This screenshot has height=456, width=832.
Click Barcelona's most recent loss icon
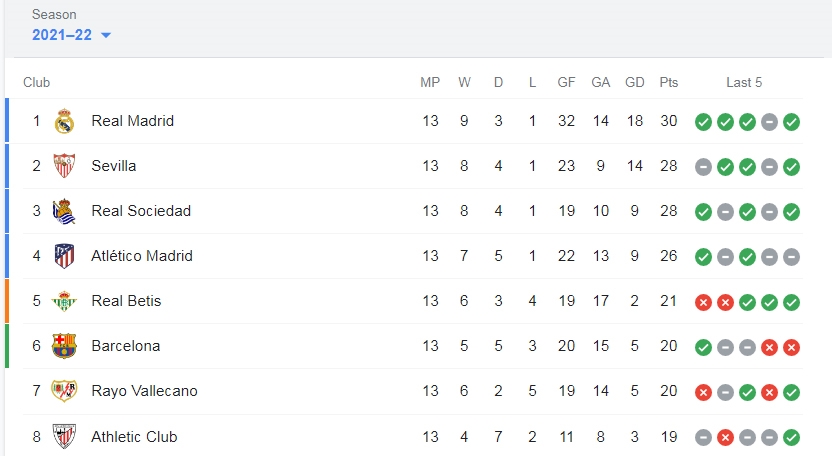[791, 347]
